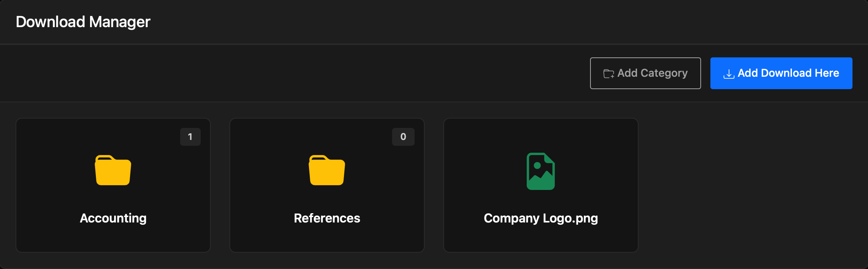Select the green image file icon
This screenshot has height=269, width=868.
pyautogui.click(x=541, y=171)
